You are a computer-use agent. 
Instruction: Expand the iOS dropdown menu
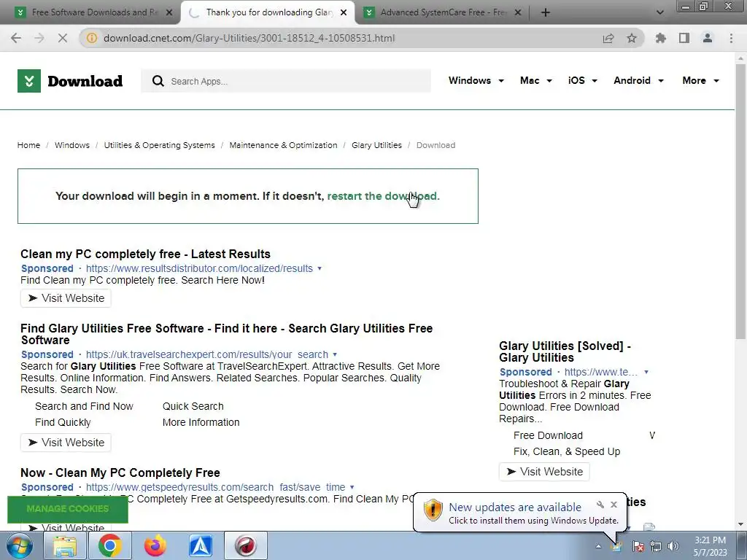tap(583, 80)
